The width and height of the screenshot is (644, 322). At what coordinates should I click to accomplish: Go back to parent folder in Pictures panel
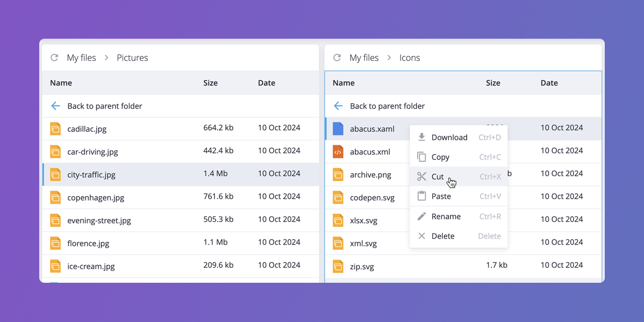(181, 106)
